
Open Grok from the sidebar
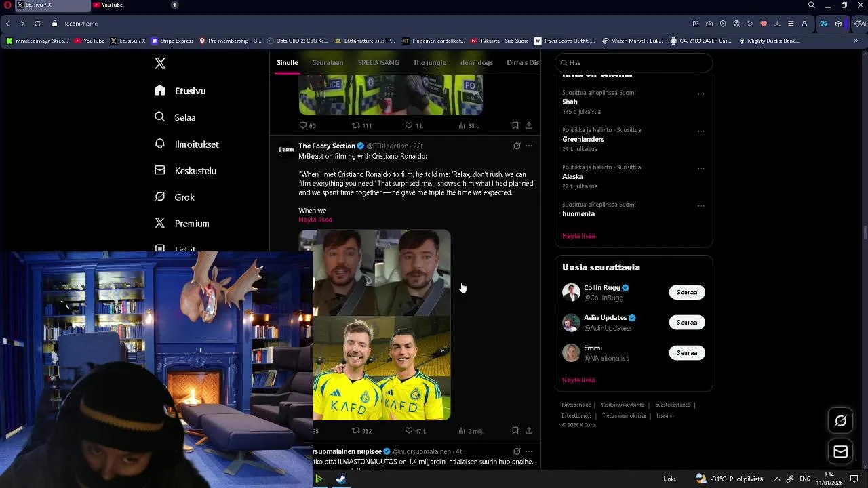[x=174, y=197]
